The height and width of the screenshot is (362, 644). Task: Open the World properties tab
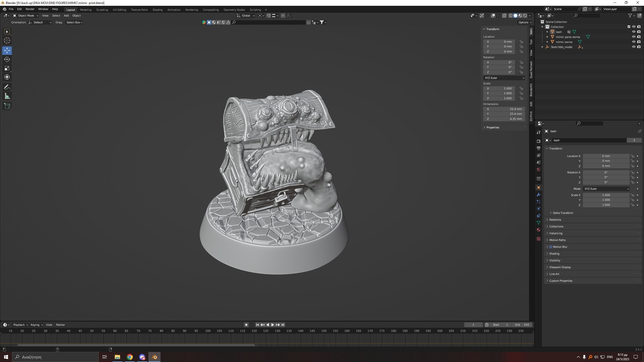[x=538, y=169]
